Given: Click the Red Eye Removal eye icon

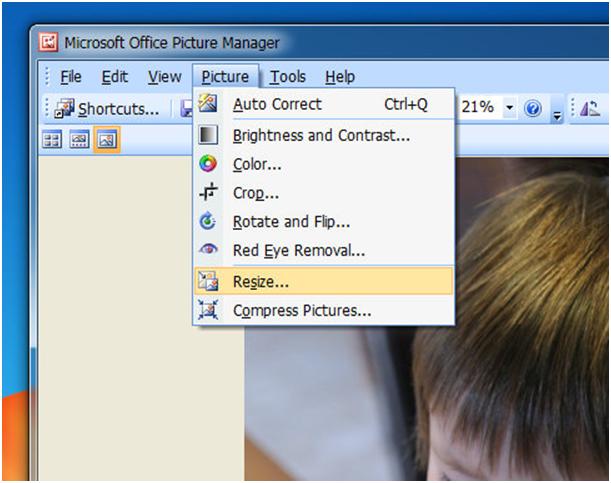Looking at the screenshot, I should click(x=208, y=249).
